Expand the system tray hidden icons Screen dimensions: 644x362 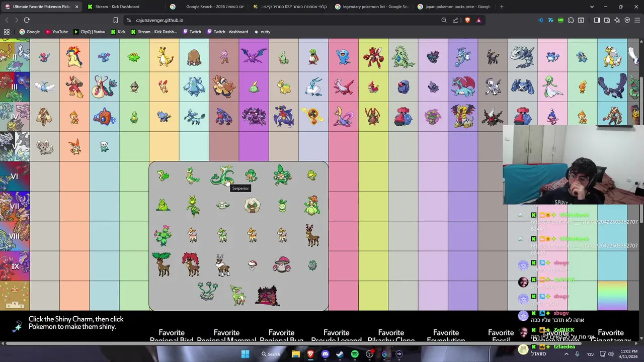tap(566, 354)
